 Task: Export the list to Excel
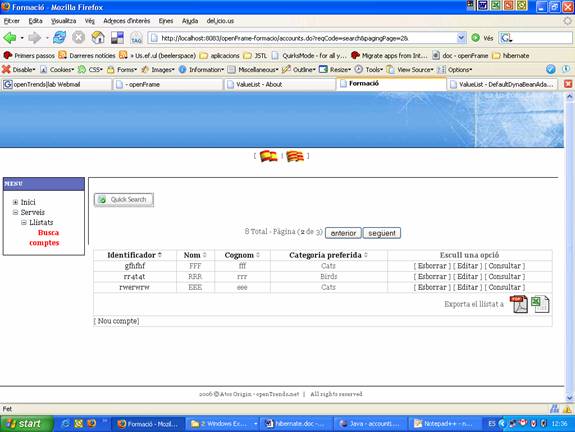point(540,304)
